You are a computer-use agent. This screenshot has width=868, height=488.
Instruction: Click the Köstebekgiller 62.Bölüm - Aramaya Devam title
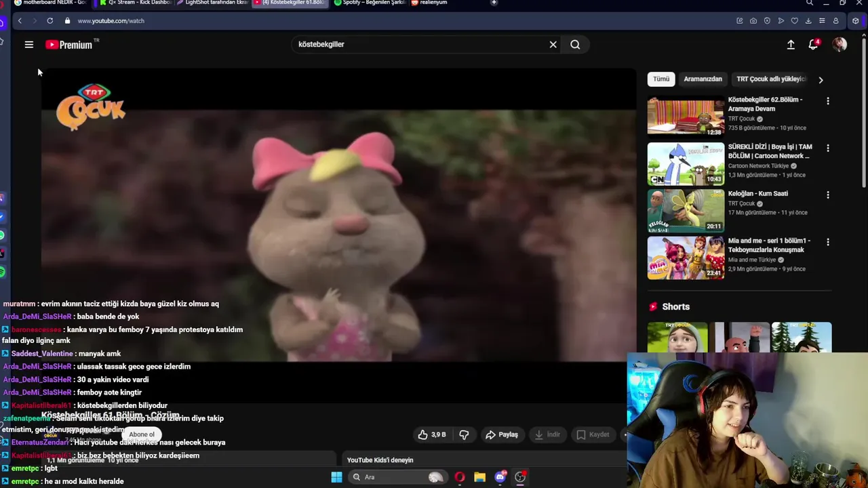pyautogui.click(x=766, y=104)
